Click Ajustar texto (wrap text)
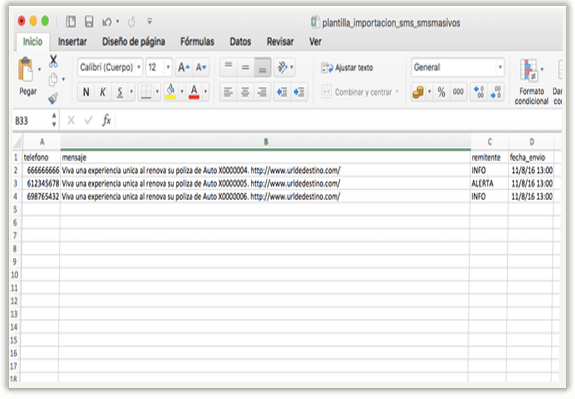The height and width of the screenshot is (399, 575). (347, 68)
